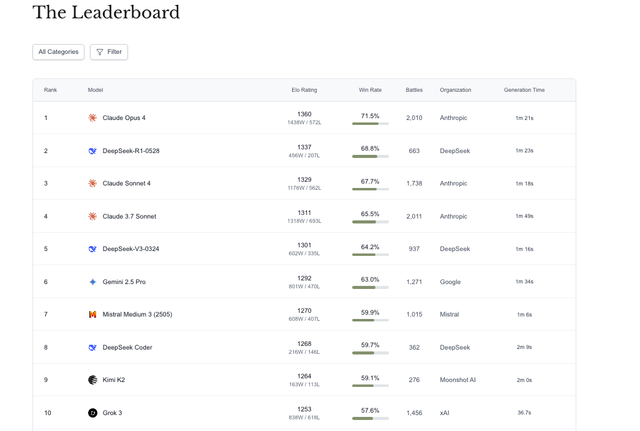Select the Grok 3 model name
This screenshot has height=431, width=640.
[112, 413]
